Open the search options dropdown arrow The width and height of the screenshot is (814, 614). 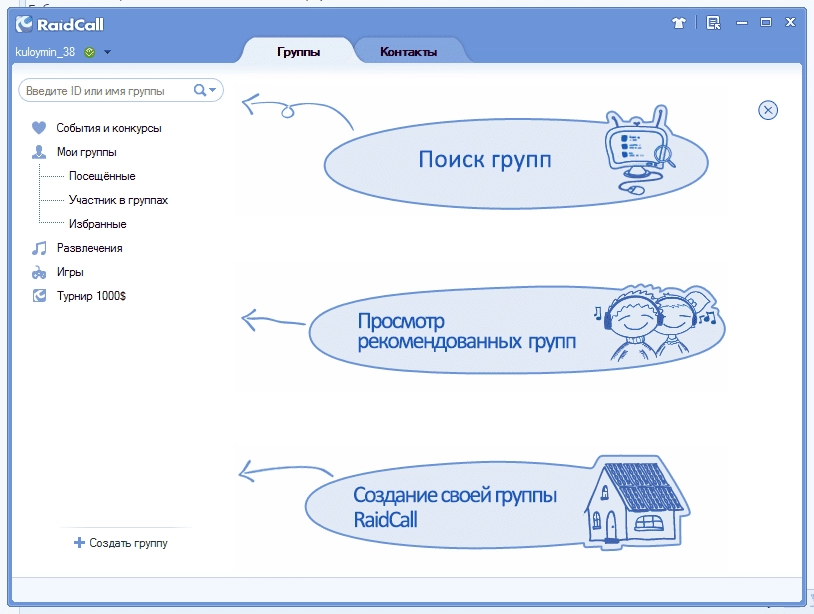(212, 90)
